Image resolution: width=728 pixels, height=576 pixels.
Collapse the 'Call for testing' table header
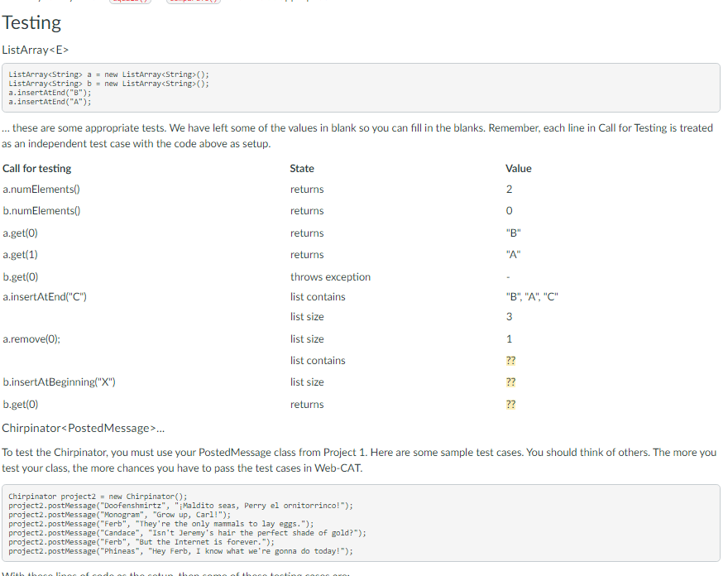pos(36,168)
